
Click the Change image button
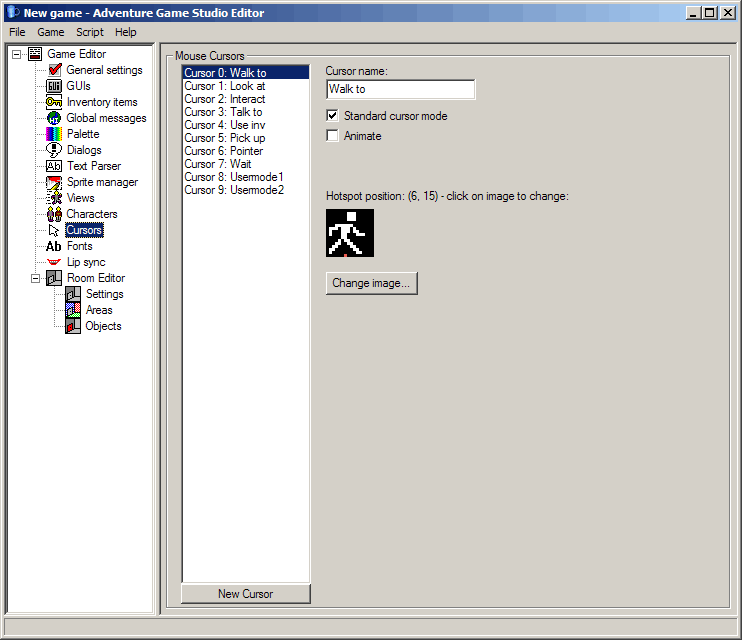(371, 283)
